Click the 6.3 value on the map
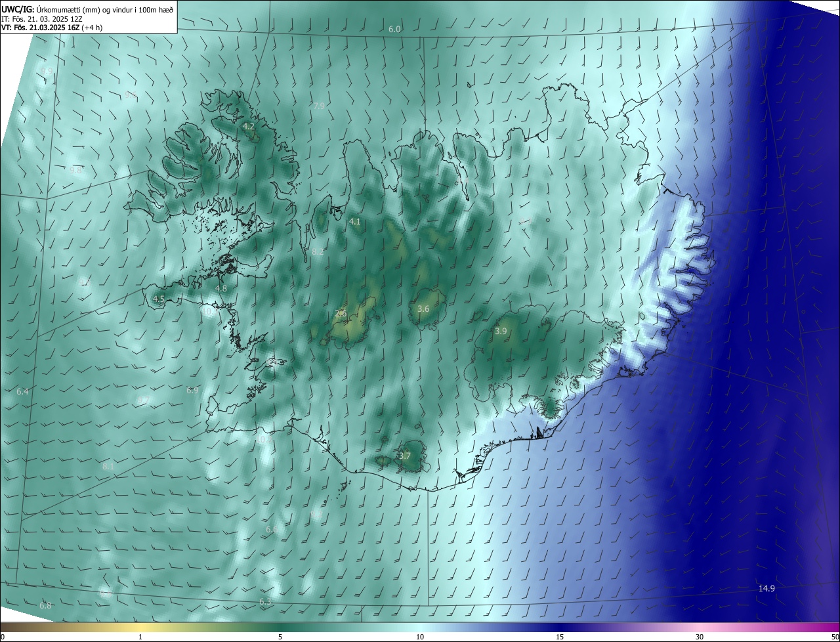This screenshot has height=642, width=840. point(265,601)
